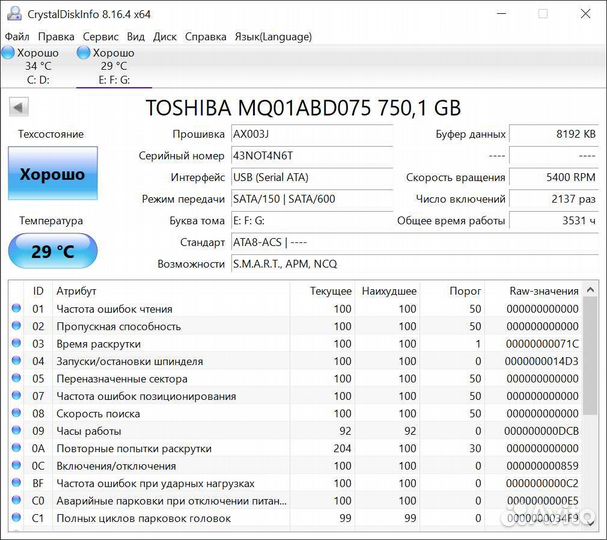This screenshot has width=607, height=540.
Task: Click the Raw-значения column header
Action: pyautogui.click(x=535, y=291)
